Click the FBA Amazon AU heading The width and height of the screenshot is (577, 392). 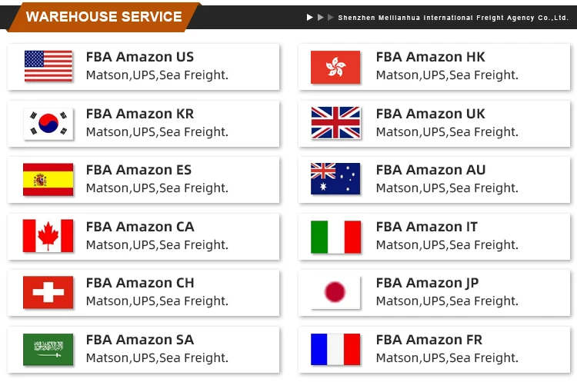coord(431,170)
